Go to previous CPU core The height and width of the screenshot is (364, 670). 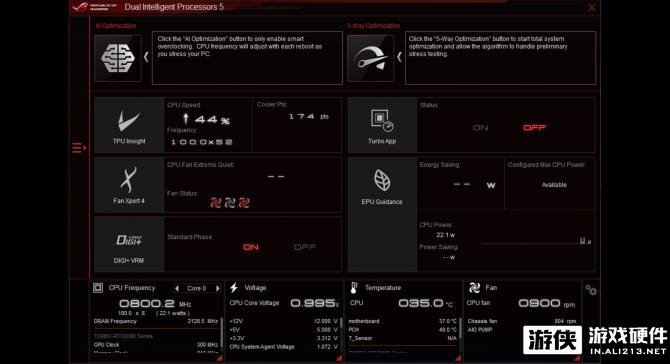(x=177, y=288)
